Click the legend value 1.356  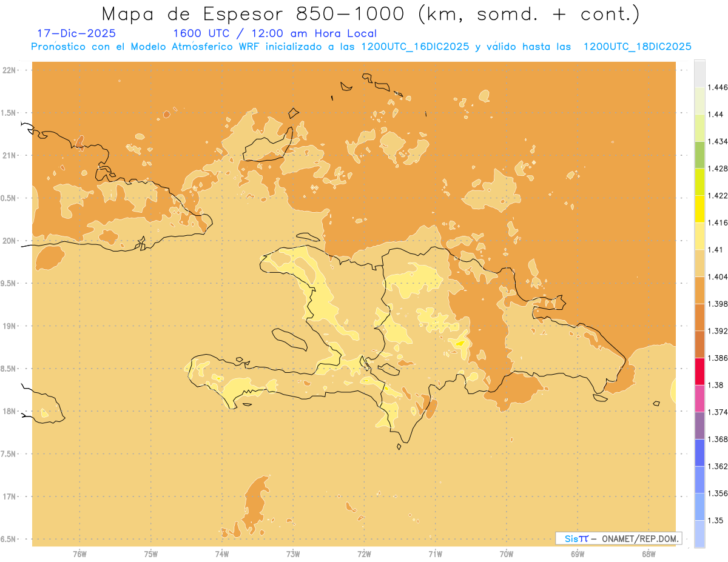tap(719, 493)
